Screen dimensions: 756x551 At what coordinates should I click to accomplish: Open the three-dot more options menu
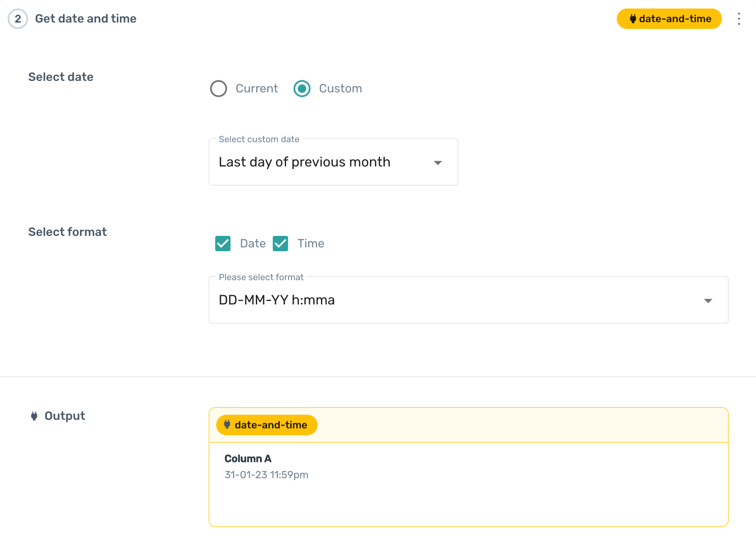click(x=739, y=19)
